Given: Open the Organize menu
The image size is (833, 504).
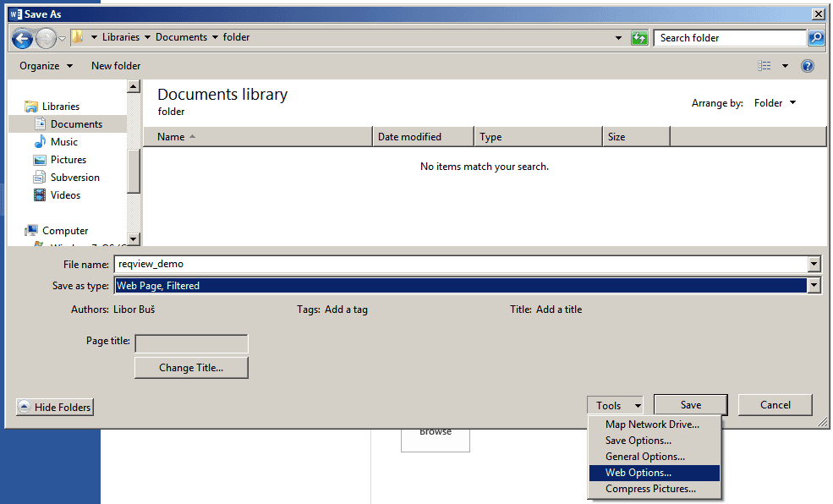Looking at the screenshot, I should pyautogui.click(x=46, y=66).
